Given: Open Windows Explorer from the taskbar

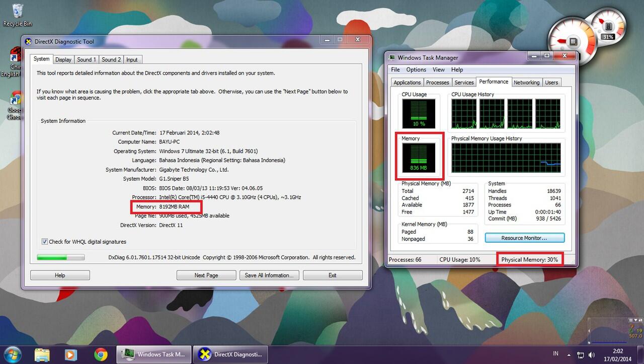Looking at the screenshot, I should [42, 354].
